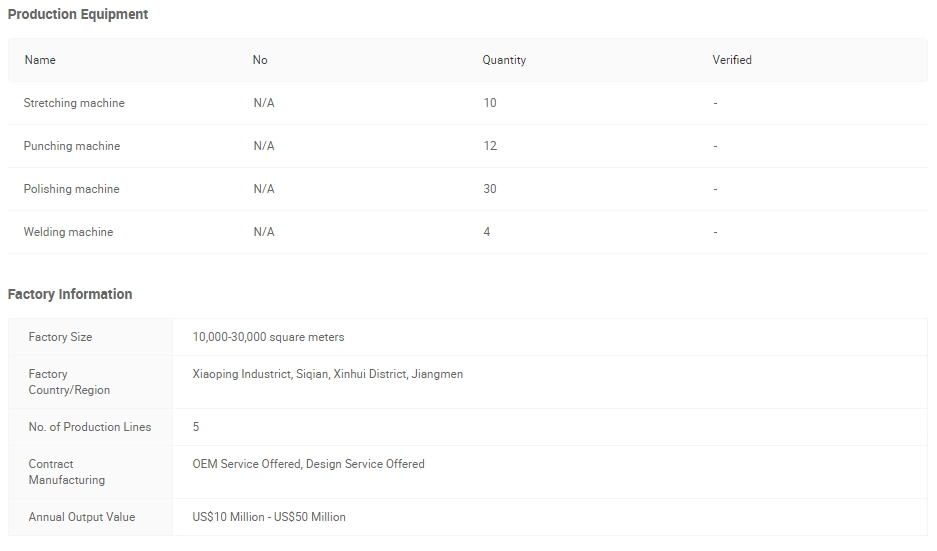Click the No. of Production Lines label
937x551 pixels.
[x=90, y=427]
